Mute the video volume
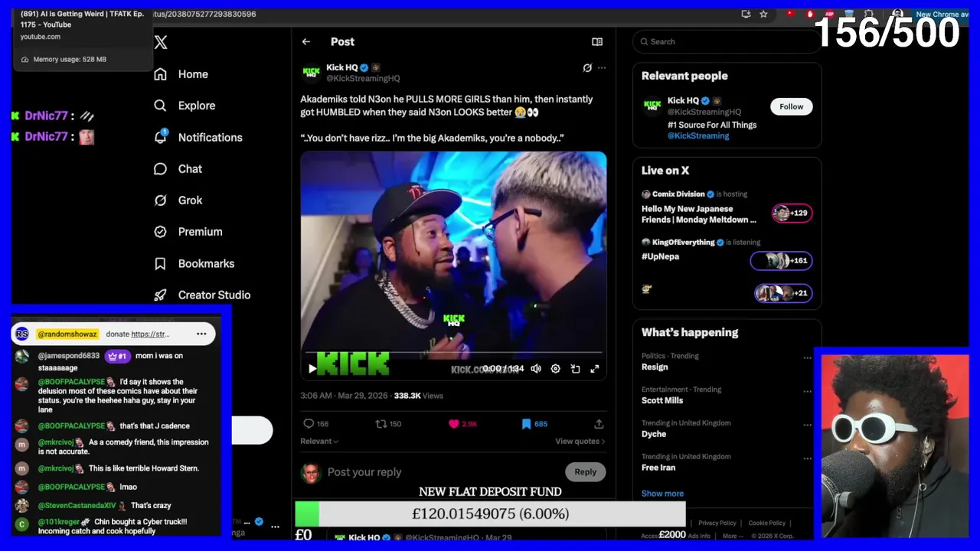This screenshot has width=980, height=551. coord(536,369)
